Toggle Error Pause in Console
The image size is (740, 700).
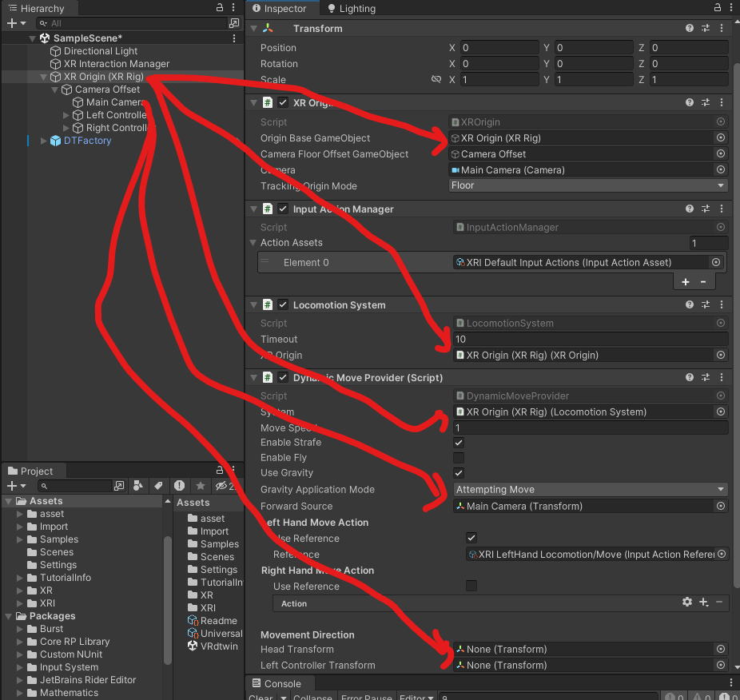point(366,697)
